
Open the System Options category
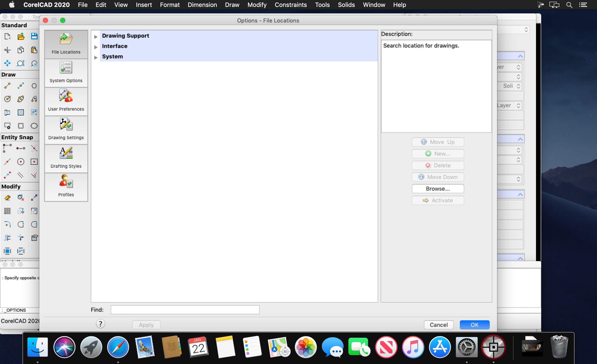66,72
